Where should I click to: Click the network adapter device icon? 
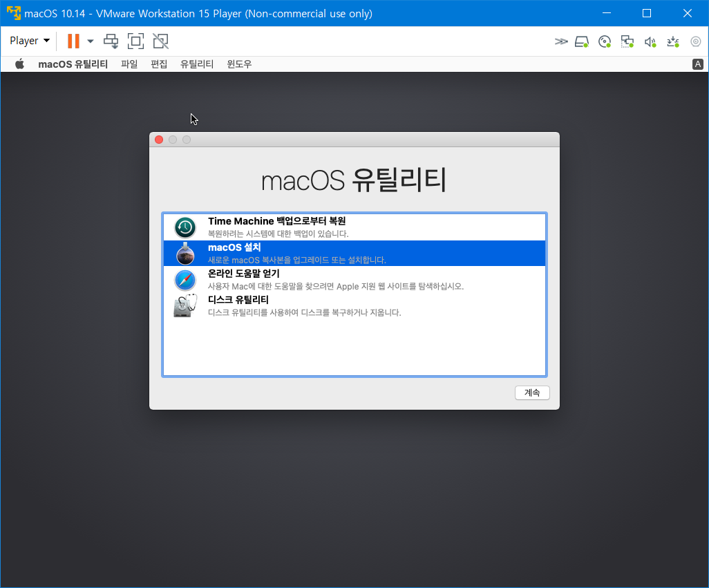point(627,42)
